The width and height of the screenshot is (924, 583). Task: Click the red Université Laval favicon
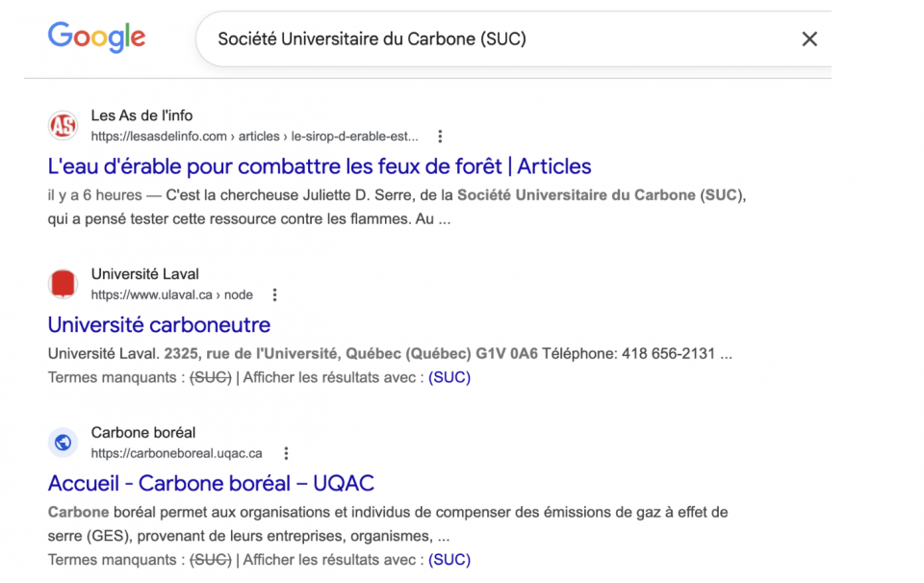(x=63, y=284)
